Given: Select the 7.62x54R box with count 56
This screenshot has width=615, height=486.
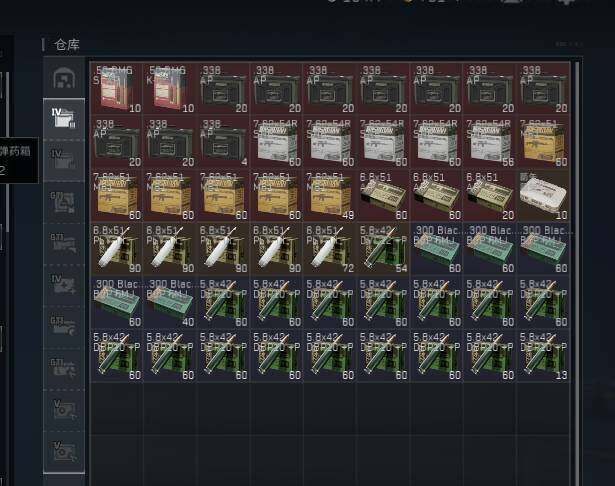Looking at the screenshot, I should click(489, 142).
